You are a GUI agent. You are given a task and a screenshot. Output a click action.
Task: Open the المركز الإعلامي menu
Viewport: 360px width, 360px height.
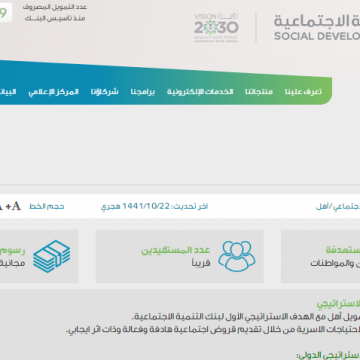pyautogui.click(x=53, y=92)
